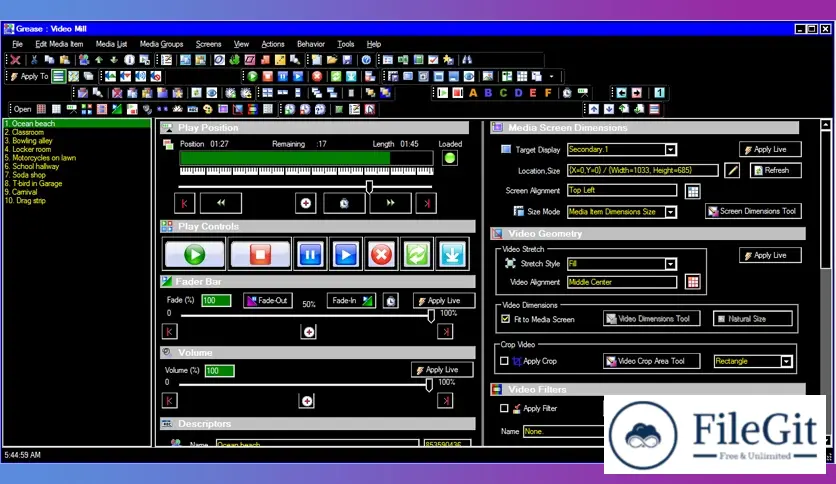Click the red letter E toolbar icon
836x484 pixels.
tap(533, 93)
